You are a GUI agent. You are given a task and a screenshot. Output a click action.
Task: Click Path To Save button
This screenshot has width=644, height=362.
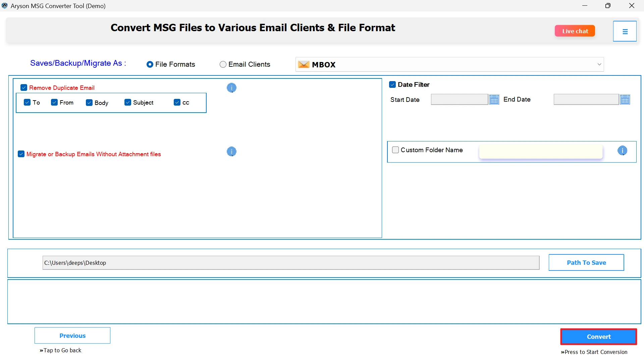[x=586, y=262]
